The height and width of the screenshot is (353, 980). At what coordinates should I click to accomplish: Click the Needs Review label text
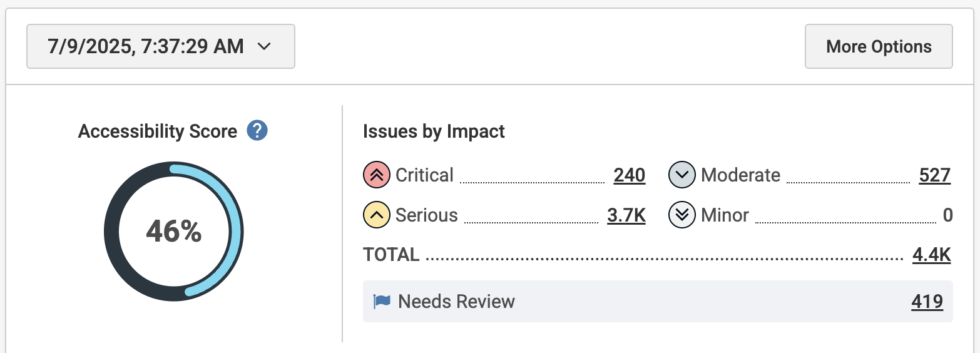pyautogui.click(x=456, y=302)
